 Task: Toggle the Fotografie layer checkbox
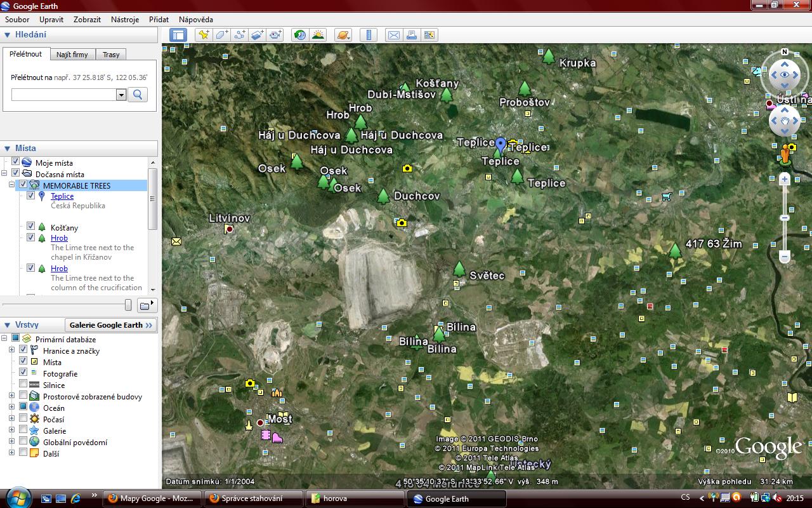23,373
